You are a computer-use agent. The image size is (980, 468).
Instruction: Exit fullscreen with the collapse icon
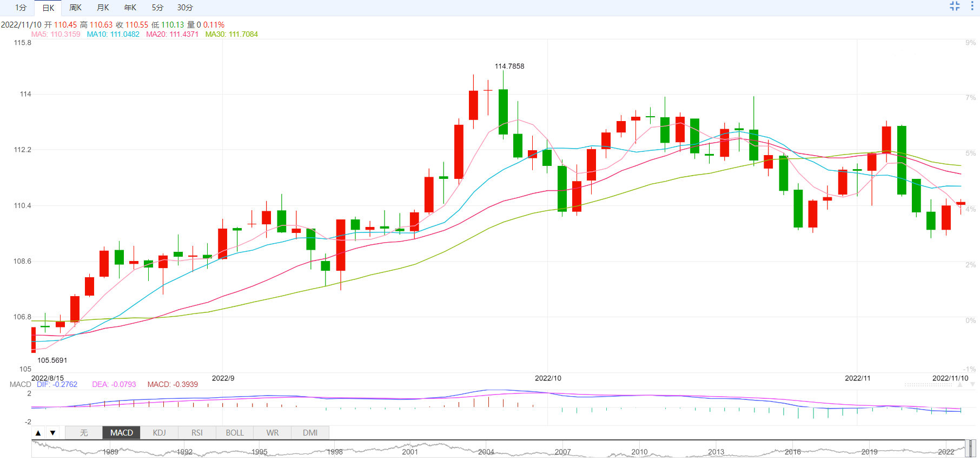click(x=955, y=6)
